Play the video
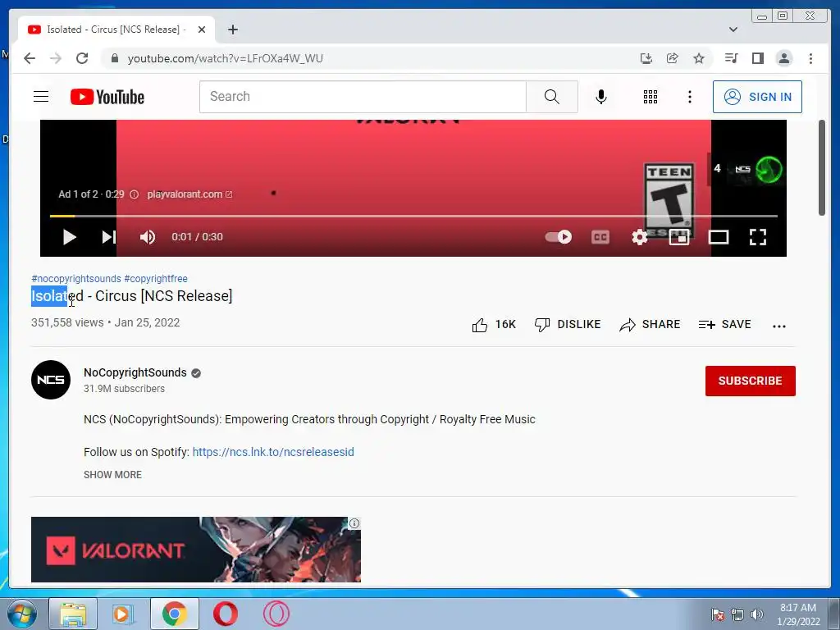Image resolution: width=840 pixels, height=630 pixels. coord(69,237)
